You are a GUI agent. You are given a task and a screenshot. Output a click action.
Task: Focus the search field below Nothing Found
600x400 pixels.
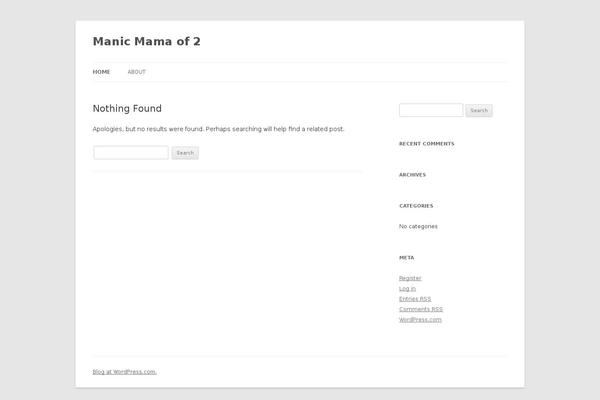[x=131, y=153]
